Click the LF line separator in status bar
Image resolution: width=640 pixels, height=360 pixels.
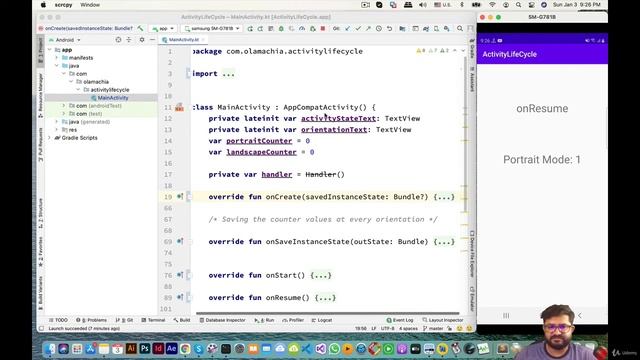(373, 329)
